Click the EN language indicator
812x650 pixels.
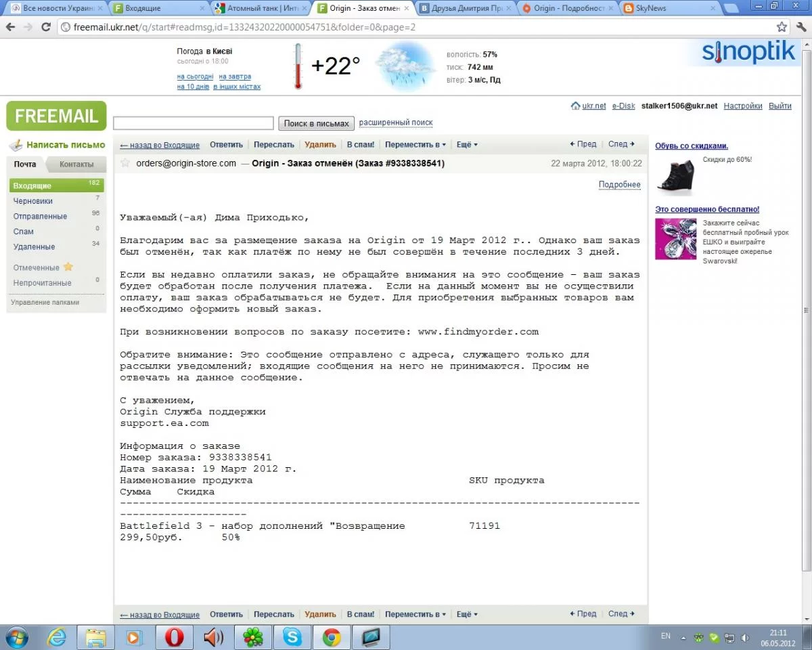[666, 636]
